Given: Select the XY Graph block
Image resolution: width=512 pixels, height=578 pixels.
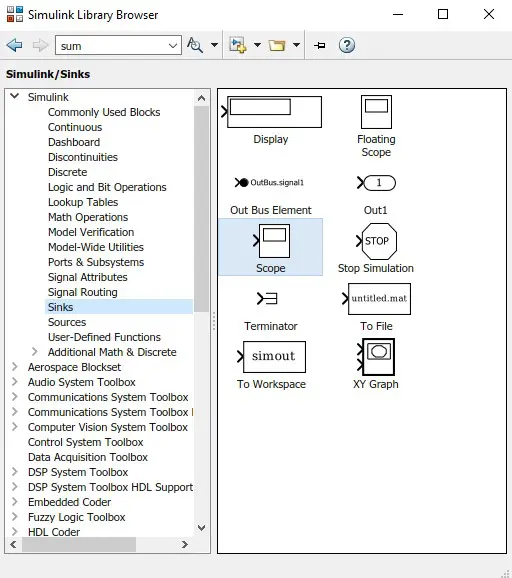Looking at the screenshot, I should click(376, 357).
